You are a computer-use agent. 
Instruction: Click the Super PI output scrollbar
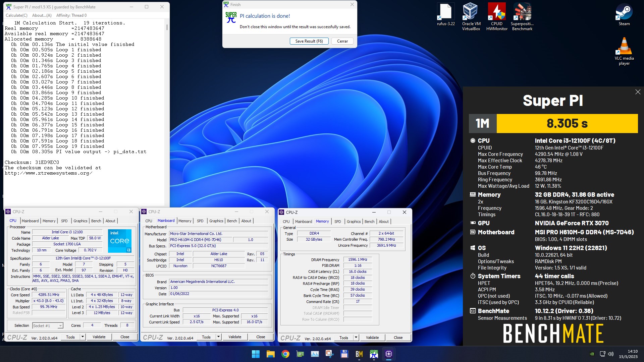coord(167,27)
